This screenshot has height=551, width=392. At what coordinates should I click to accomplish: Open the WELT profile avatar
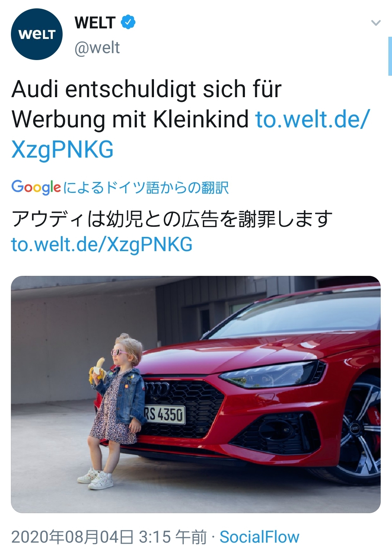37,35
